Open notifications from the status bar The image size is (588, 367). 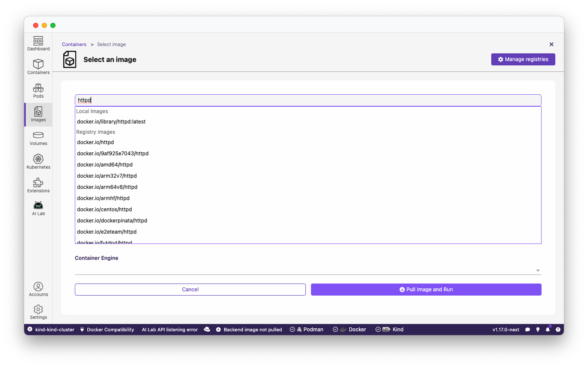[x=548, y=329]
